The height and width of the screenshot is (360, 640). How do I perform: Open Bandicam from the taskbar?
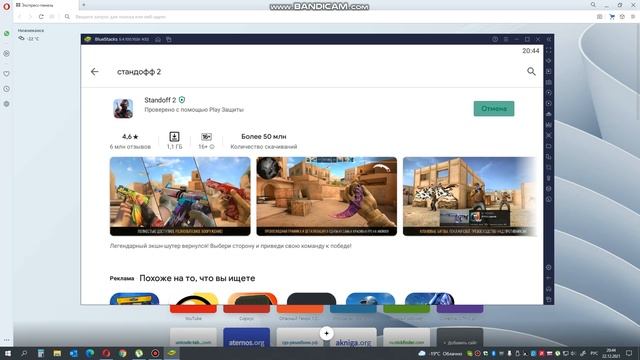[x=155, y=353]
